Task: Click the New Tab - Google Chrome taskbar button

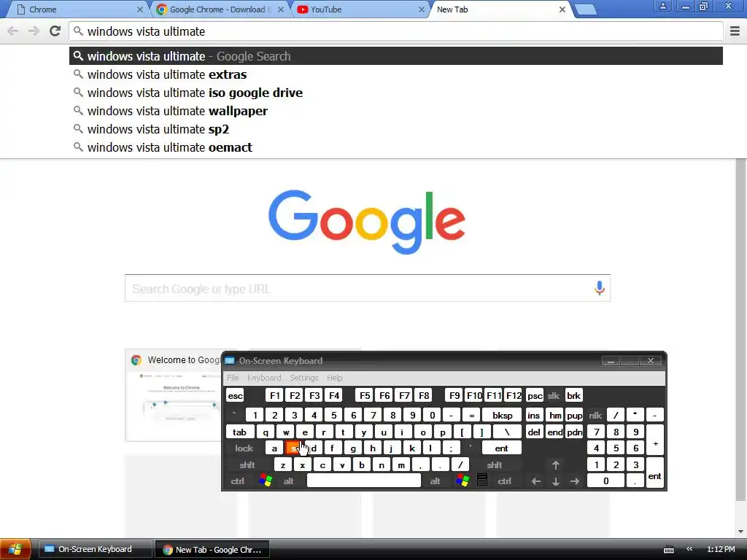Action: point(212,549)
